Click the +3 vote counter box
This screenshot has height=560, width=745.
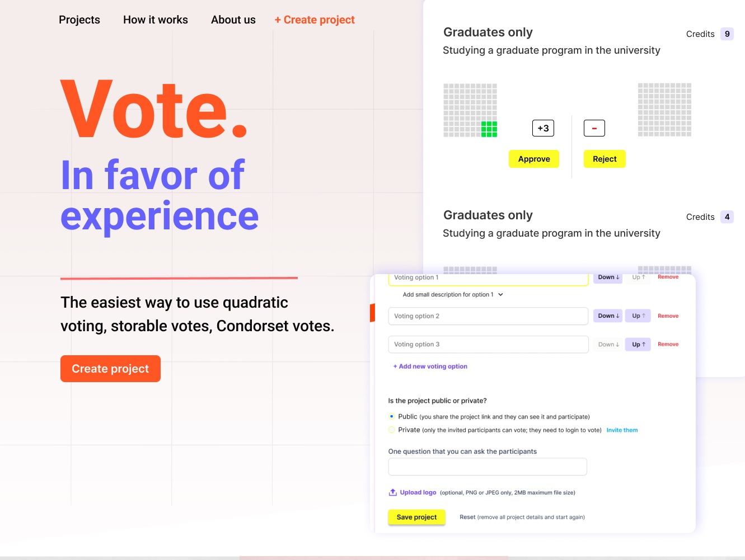pos(543,128)
